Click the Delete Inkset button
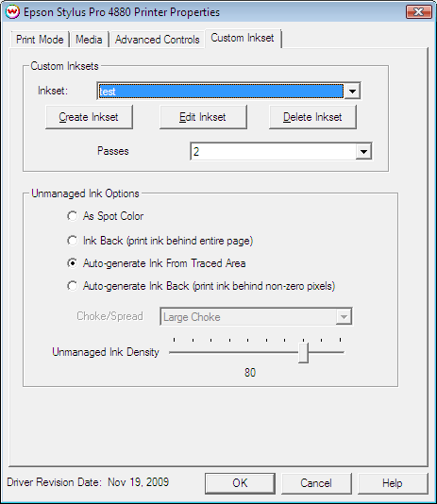 pos(312,117)
